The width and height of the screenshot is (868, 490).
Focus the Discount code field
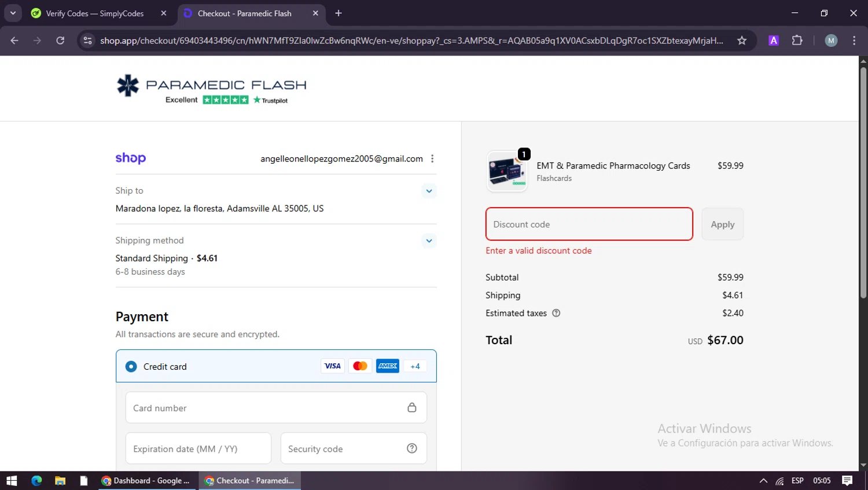tap(589, 224)
